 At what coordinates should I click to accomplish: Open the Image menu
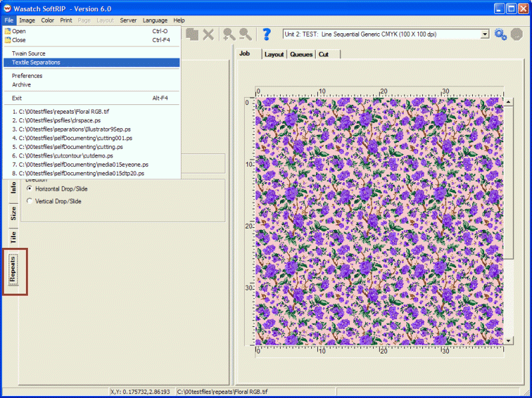[x=27, y=21]
